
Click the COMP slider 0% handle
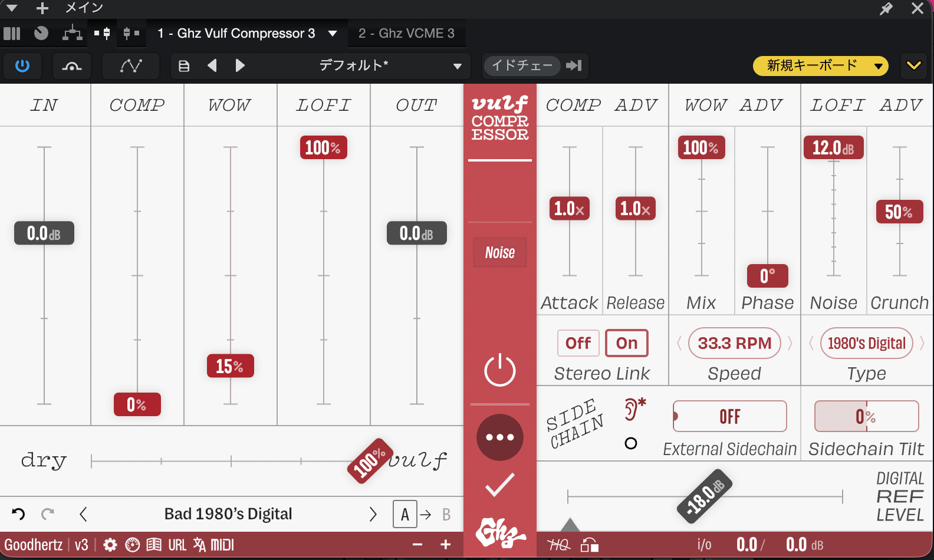pyautogui.click(x=137, y=404)
